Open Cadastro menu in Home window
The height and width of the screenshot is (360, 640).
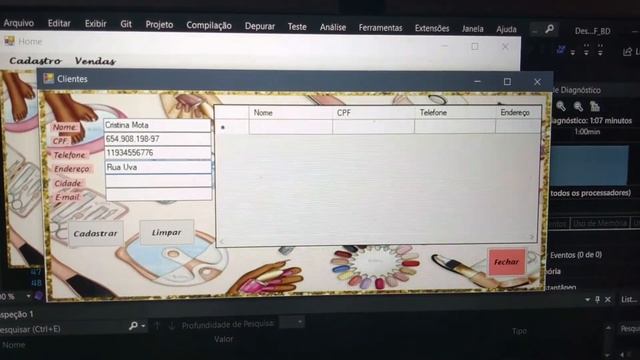tap(36, 61)
